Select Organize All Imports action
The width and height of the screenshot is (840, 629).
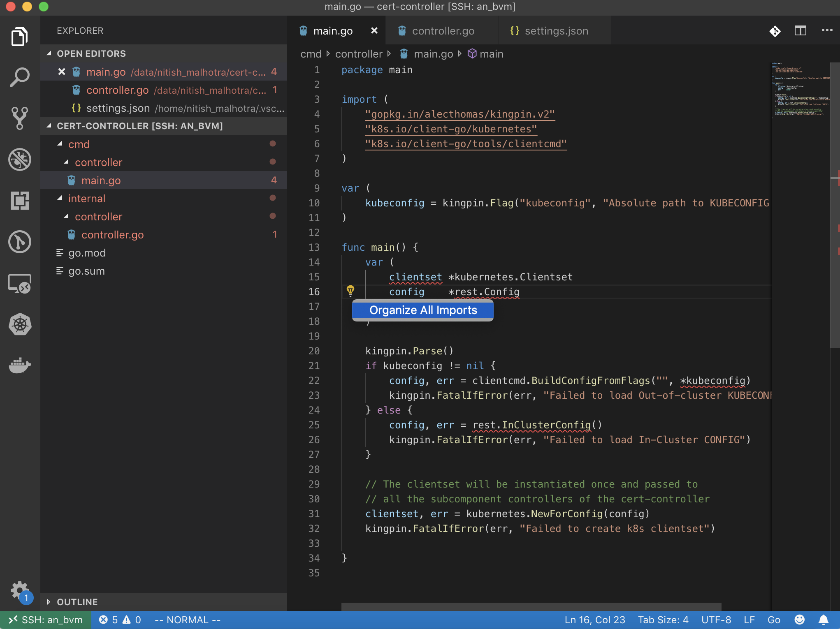[423, 310]
